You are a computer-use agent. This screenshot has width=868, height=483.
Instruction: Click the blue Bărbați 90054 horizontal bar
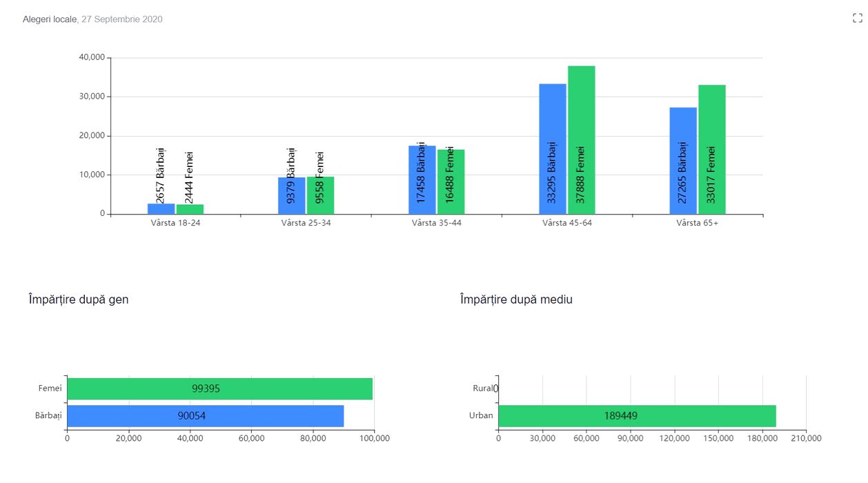[205, 415]
